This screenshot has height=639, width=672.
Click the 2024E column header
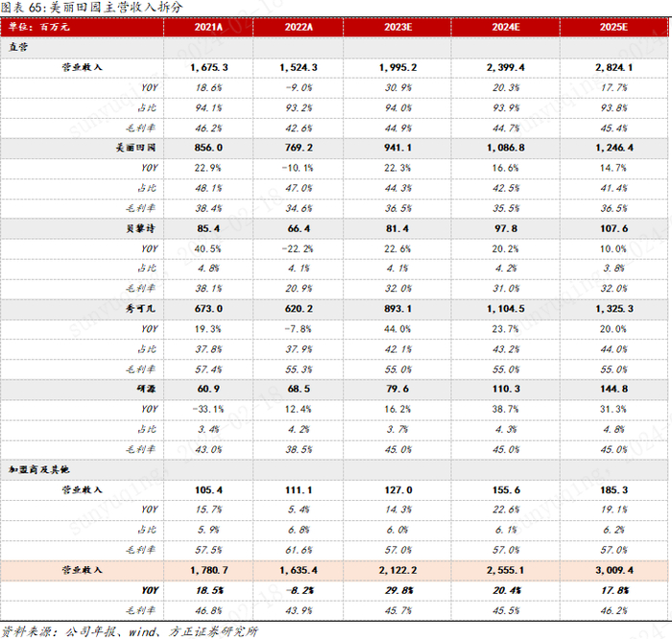[506, 27]
